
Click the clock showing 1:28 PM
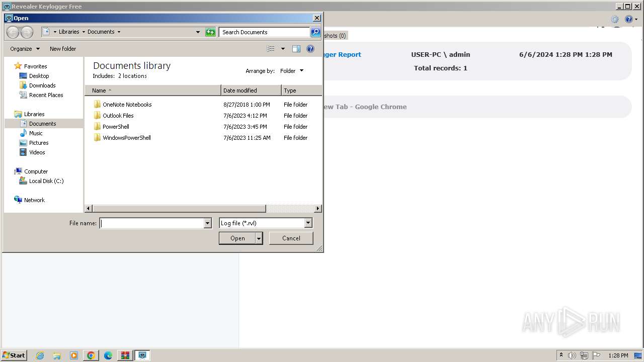[618, 355]
